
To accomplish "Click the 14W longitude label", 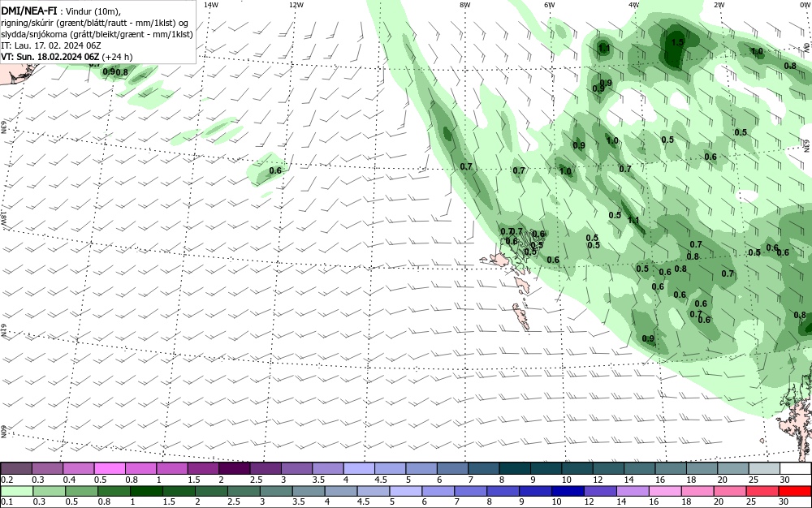I will click(211, 5).
